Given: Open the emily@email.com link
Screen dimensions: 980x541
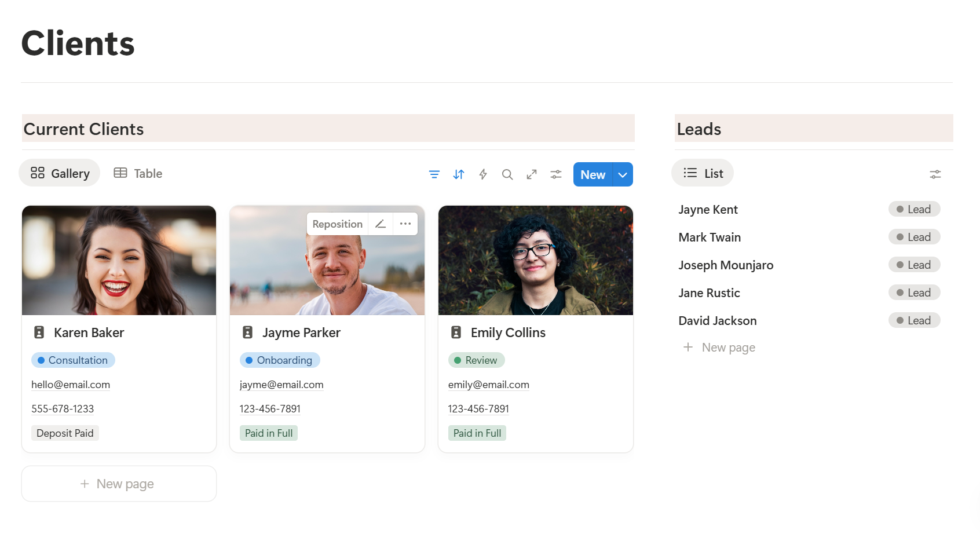Looking at the screenshot, I should point(488,385).
